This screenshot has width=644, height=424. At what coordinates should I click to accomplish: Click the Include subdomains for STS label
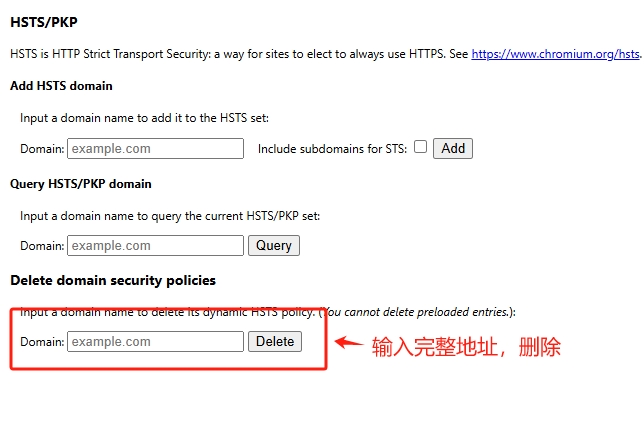[x=332, y=149]
